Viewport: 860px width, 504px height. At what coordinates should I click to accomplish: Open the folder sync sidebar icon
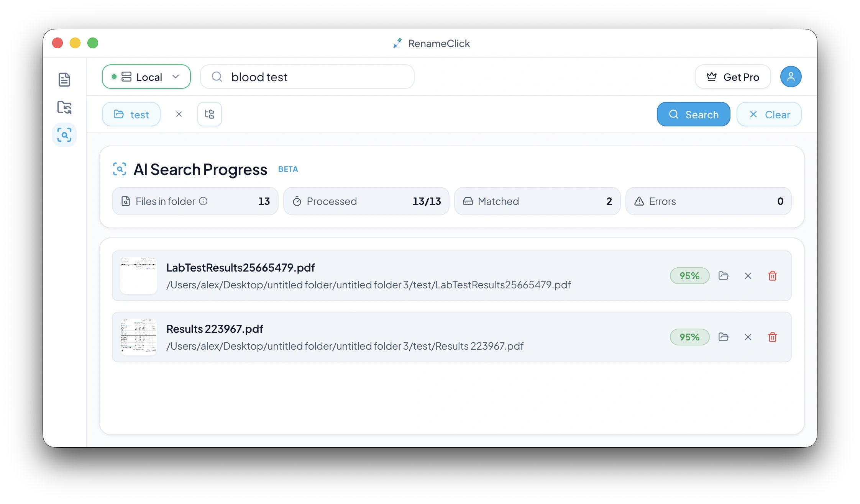[x=64, y=107]
